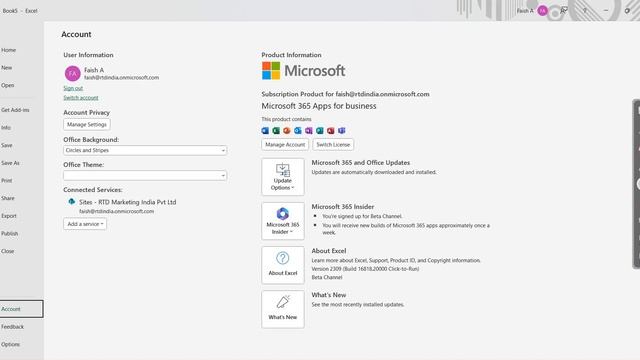Select Open in the sidebar
Viewport: 640px width, 360px height.
pos(7,85)
